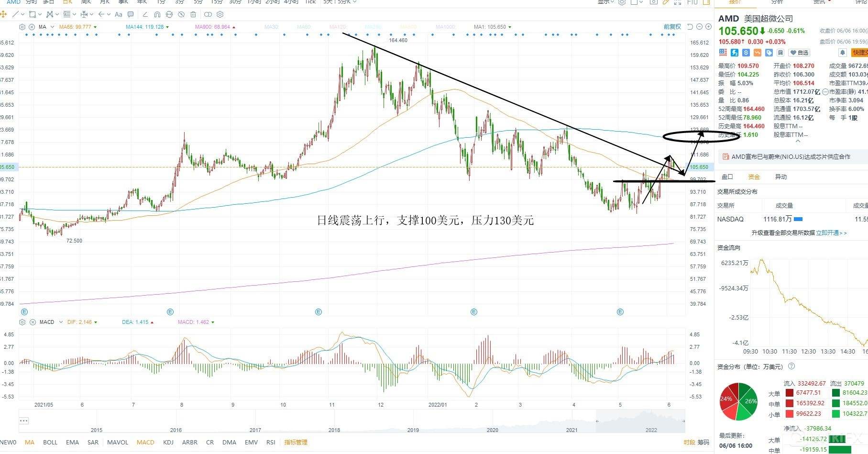
Task: Set price alert with the bell icon
Action: point(842,53)
